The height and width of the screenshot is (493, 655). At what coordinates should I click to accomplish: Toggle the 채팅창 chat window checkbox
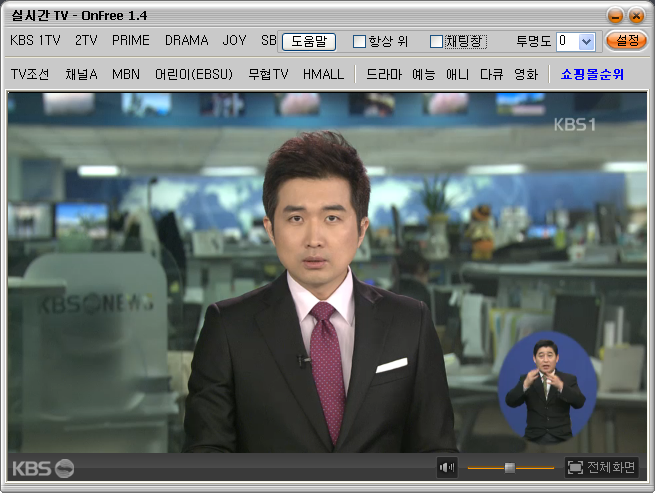coord(437,41)
